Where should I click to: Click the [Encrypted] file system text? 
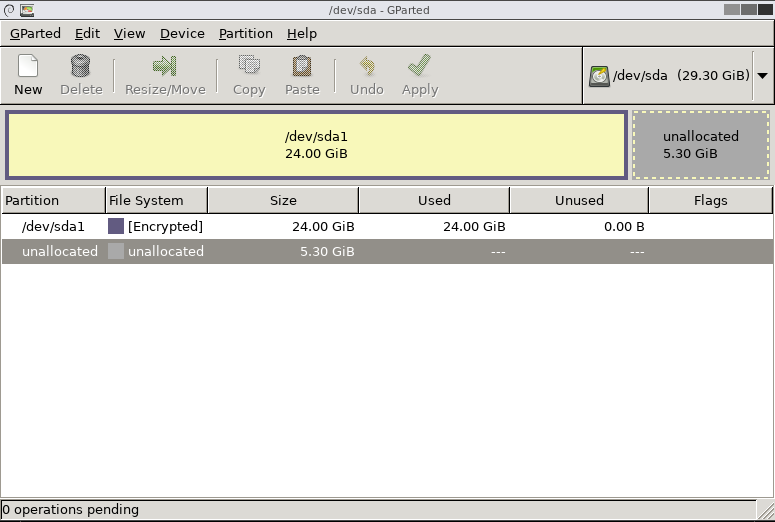(x=165, y=226)
